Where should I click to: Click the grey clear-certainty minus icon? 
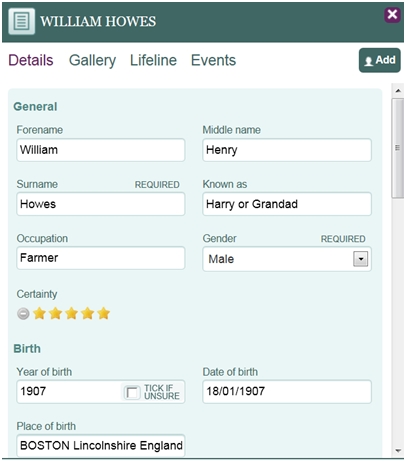[x=23, y=314]
